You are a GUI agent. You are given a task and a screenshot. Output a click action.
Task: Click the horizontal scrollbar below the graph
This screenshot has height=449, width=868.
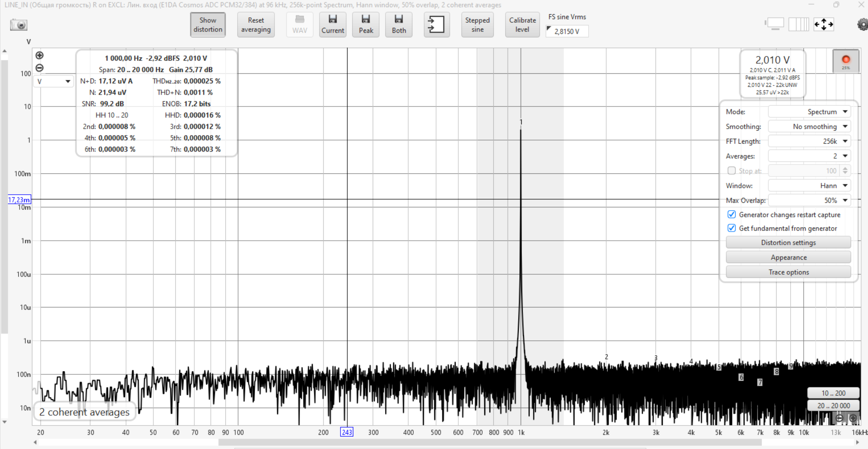(490, 442)
